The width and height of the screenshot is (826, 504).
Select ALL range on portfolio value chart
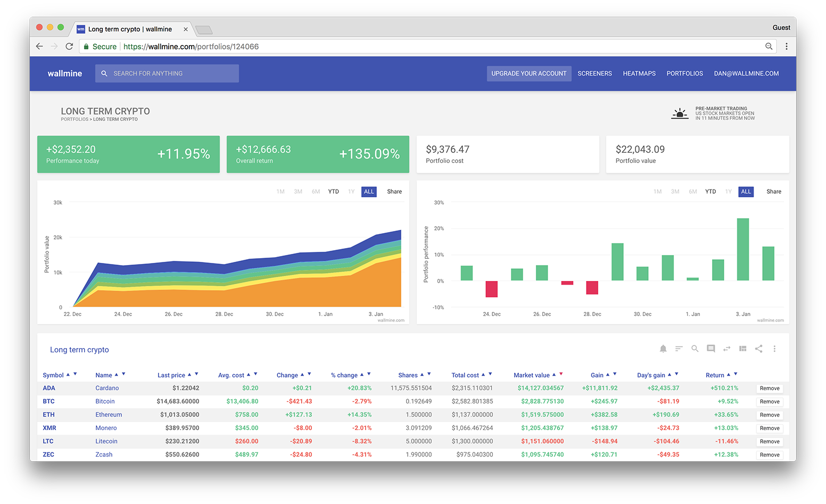(x=369, y=192)
